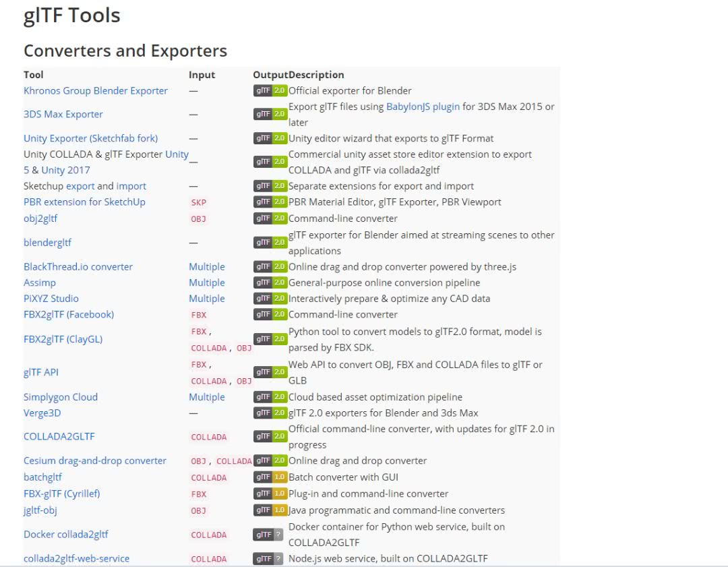Open FBX-glTF (Cyrillef) link
This screenshot has width=728, height=567.
(x=62, y=494)
